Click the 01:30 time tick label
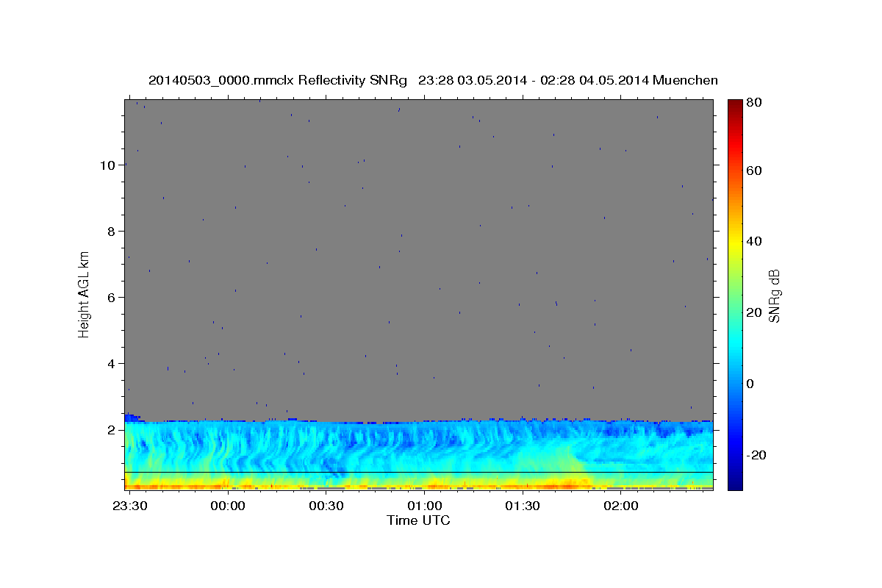 (x=523, y=507)
